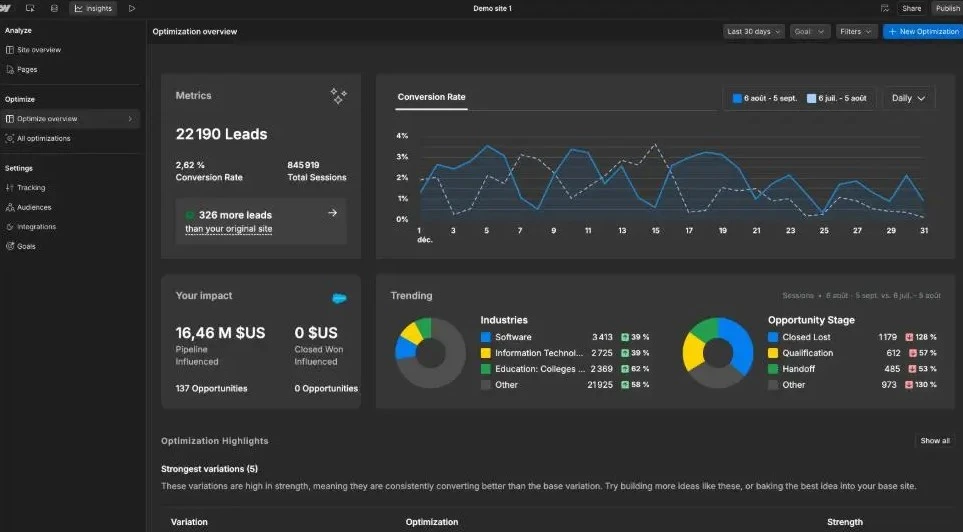This screenshot has width=963, height=532.
Task: Click the AI sparkles icon in Metrics
Action: (338, 96)
